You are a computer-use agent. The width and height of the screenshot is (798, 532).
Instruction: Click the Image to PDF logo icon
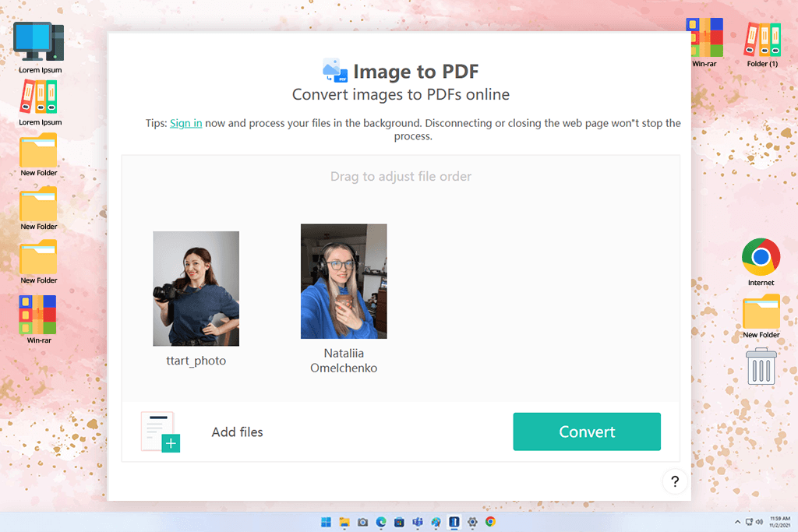[x=335, y=70]
